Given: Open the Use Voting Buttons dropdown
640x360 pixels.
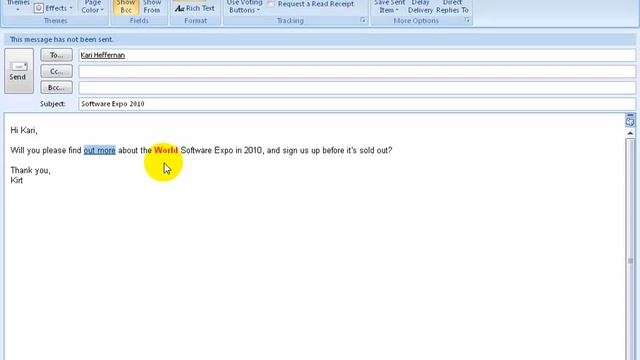Looking at the screenshot, I should (x=244, y=7).
